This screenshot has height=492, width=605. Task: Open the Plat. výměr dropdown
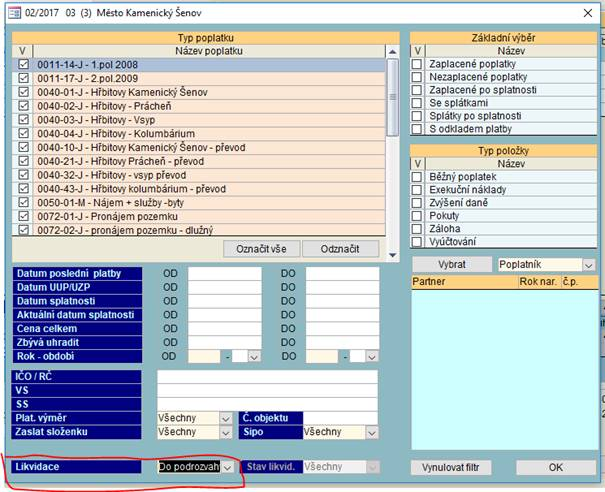click(x=225, y=418)
